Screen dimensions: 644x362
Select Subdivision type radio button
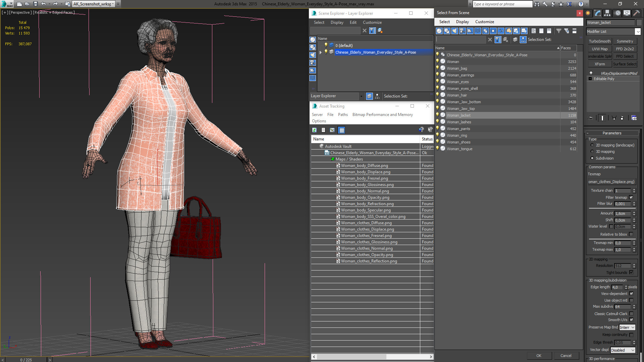coord(592,158)
